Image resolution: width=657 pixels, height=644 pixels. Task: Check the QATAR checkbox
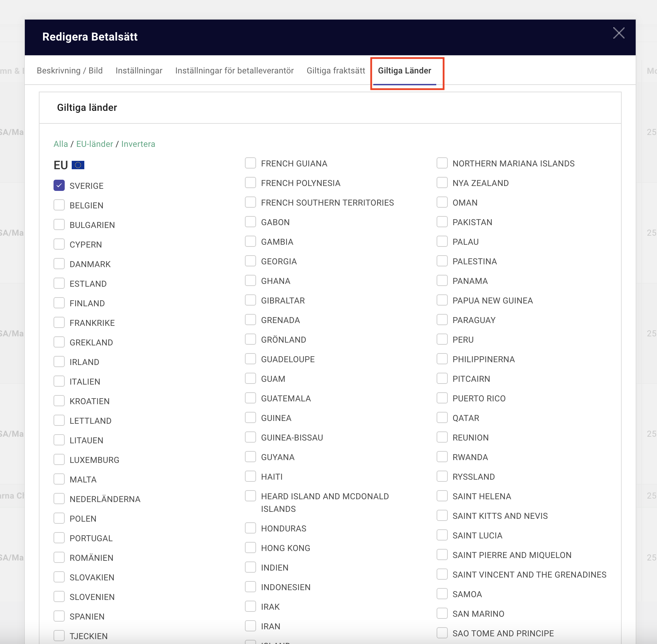442,418
